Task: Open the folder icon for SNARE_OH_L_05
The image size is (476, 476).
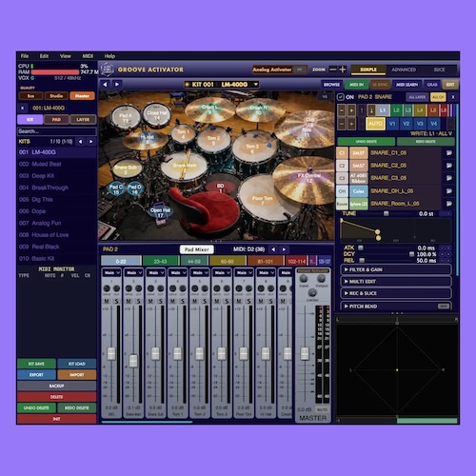Action: point(449,191)
